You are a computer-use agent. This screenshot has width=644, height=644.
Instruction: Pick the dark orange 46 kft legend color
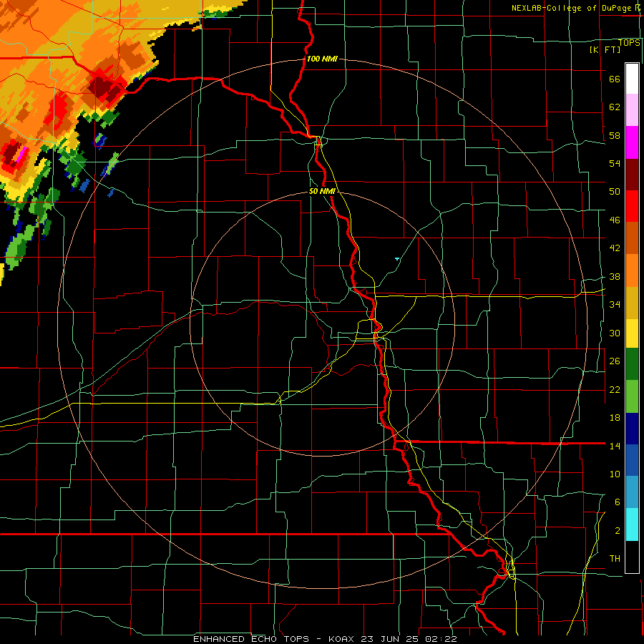point(632,238)
